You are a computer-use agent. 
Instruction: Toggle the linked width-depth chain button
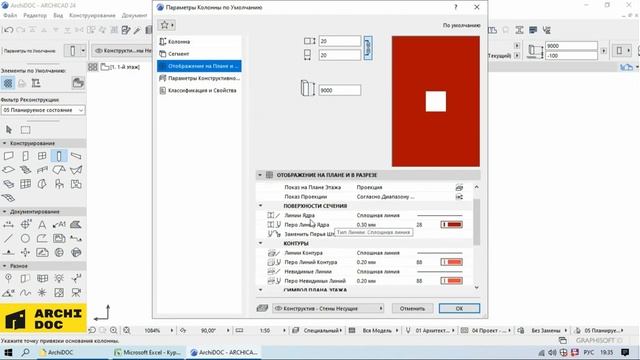click(367, 48)
